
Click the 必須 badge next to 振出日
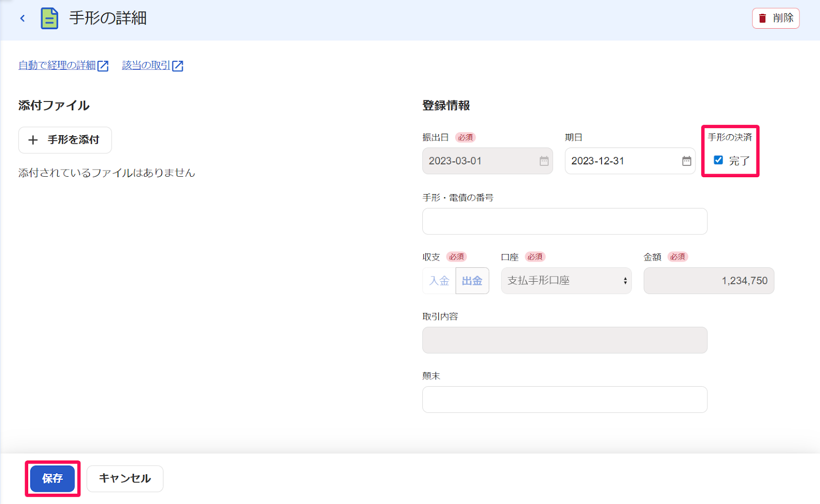point(465,137)
